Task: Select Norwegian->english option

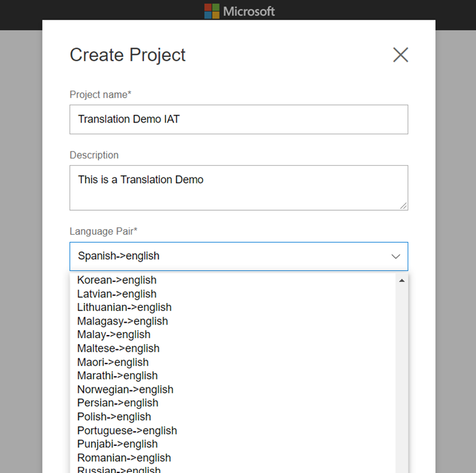Action: [x=125, y=389]
